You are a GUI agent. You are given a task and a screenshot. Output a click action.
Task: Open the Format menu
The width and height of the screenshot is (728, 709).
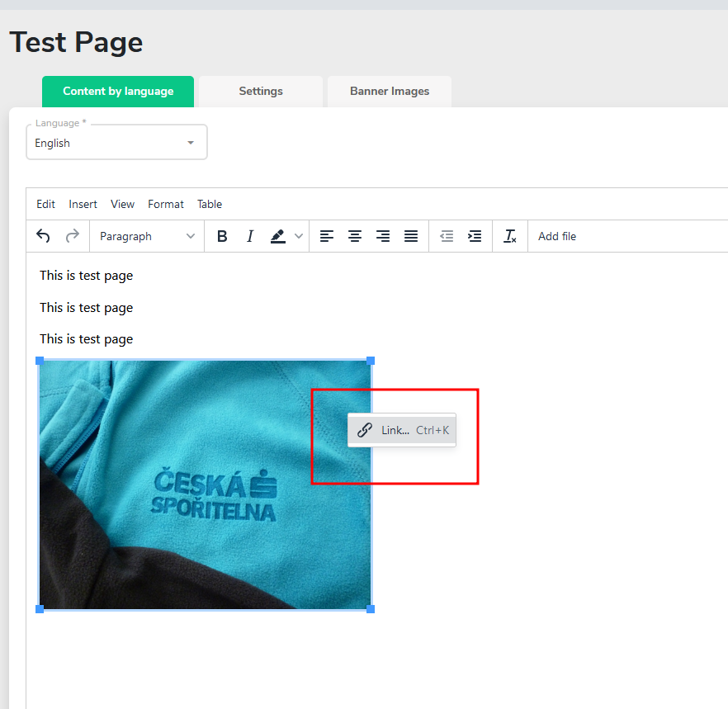point(166,205)
